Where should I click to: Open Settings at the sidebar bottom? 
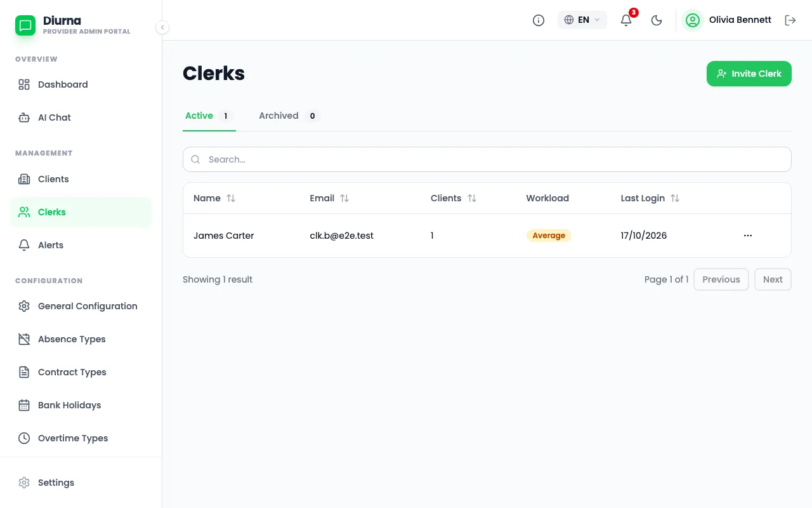point(81,483)
